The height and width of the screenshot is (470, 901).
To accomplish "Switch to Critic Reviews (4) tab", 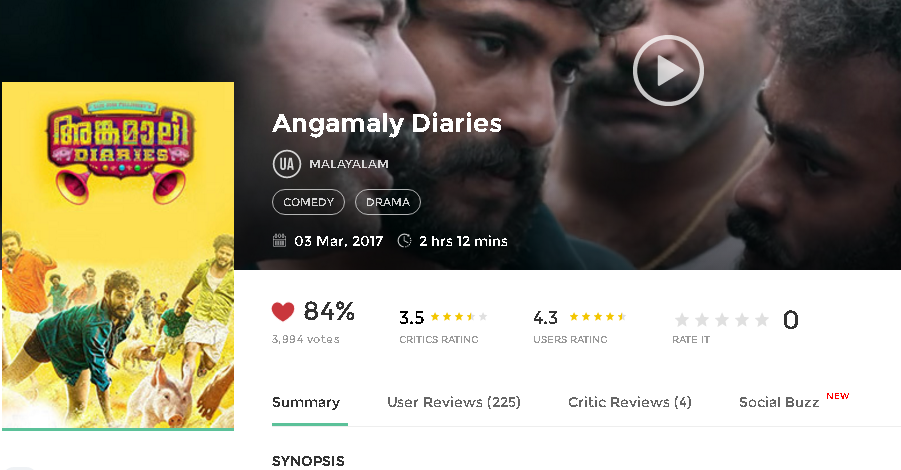I will tap(630, 402).
